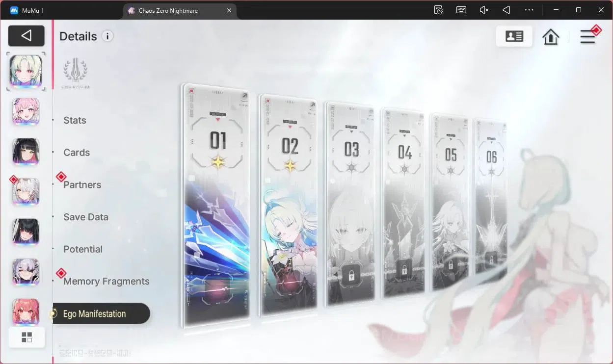Open the profile card icon

[514, 36]
